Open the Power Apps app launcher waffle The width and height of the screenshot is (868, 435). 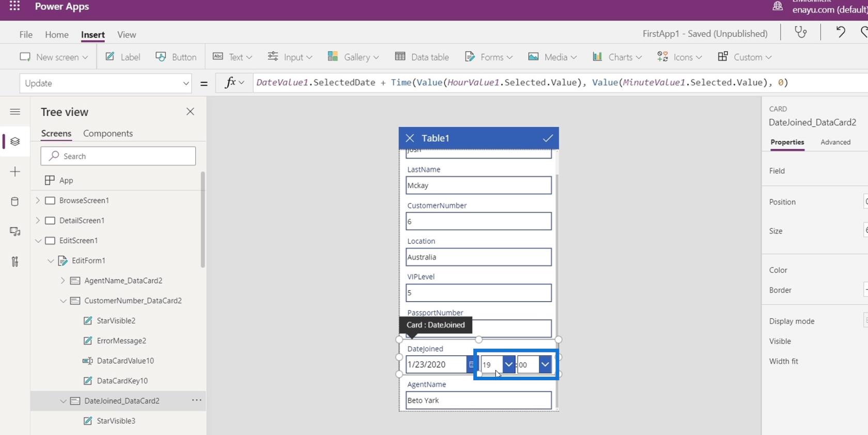coord(14,6)
